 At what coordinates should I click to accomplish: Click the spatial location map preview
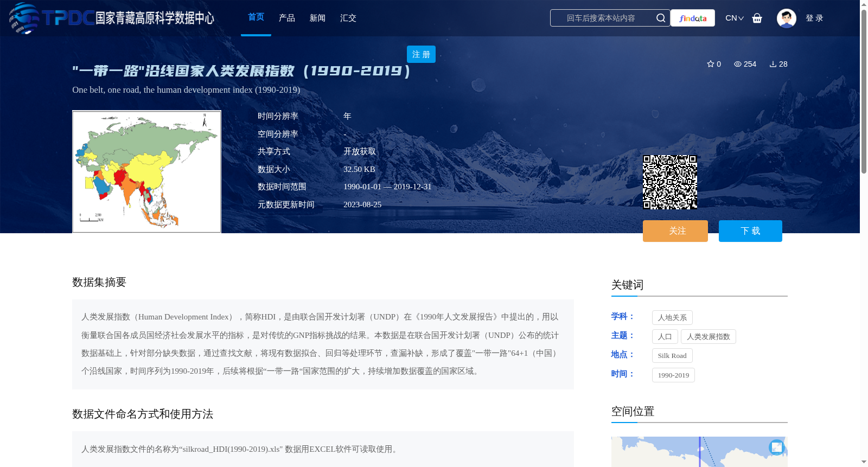click(699, 452)
